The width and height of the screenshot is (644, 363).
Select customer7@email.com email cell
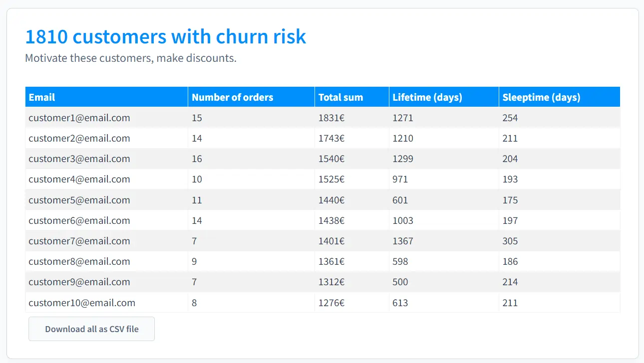[106, 241]
